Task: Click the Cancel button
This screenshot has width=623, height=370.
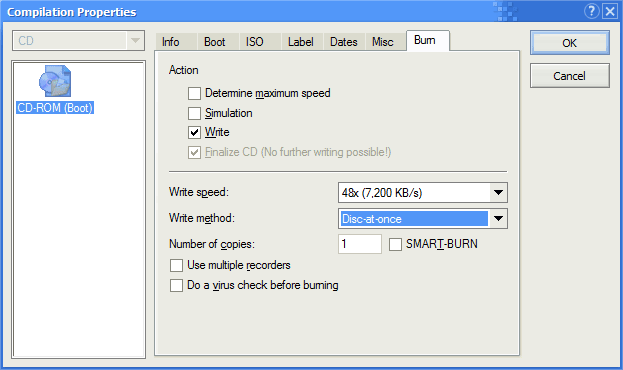Action: (x=569, y=76)
